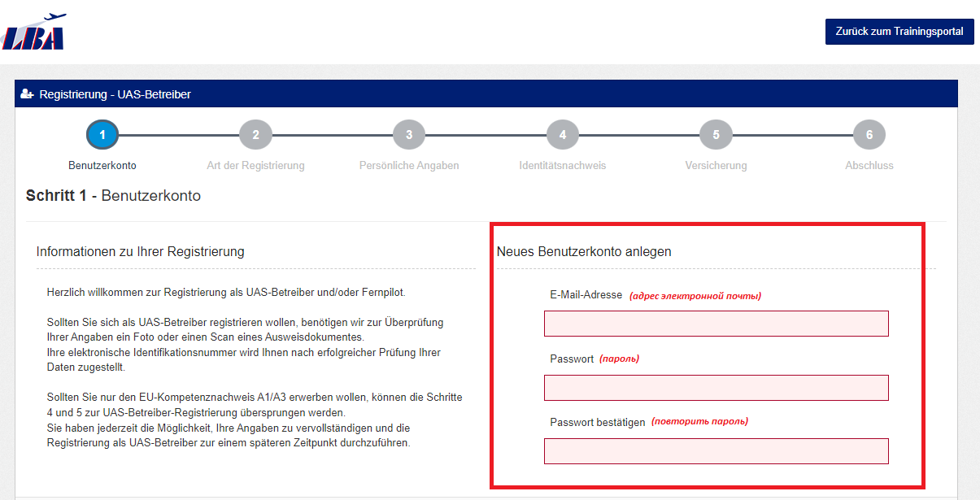Screen dimensions: 980x500
Task: Click the LBA logo
Action: coord(33,33)
